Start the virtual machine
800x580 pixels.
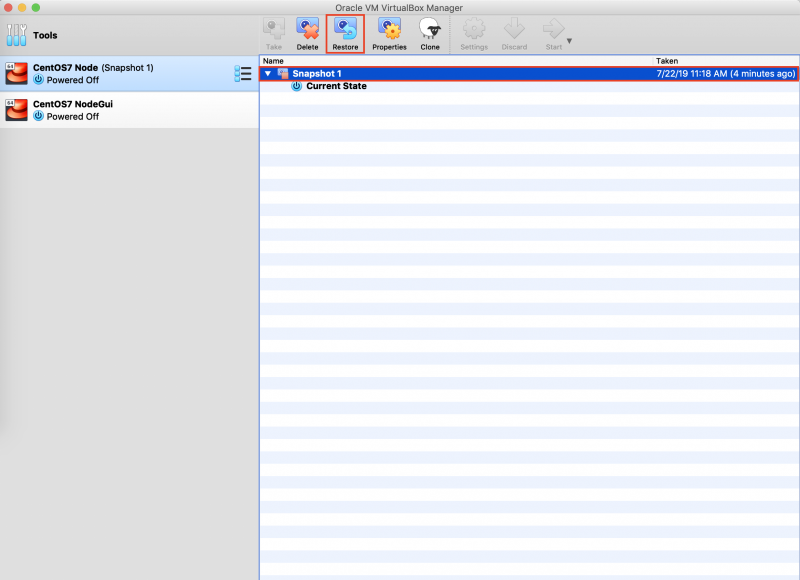click(x=554, y=34)
